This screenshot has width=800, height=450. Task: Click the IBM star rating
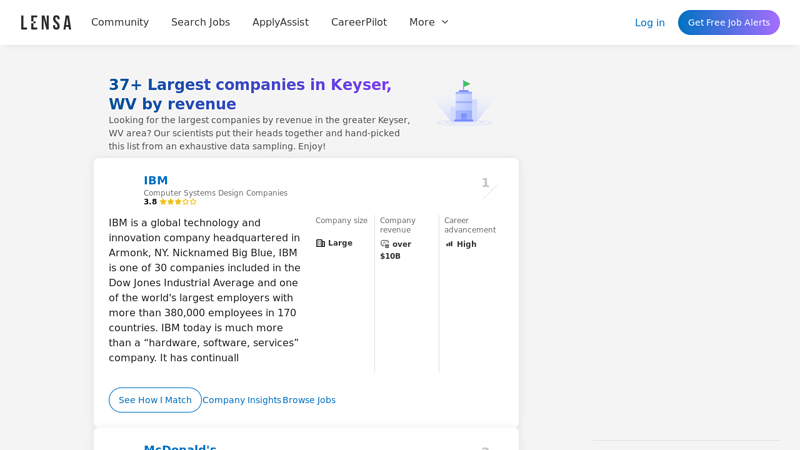coord(178,202)
